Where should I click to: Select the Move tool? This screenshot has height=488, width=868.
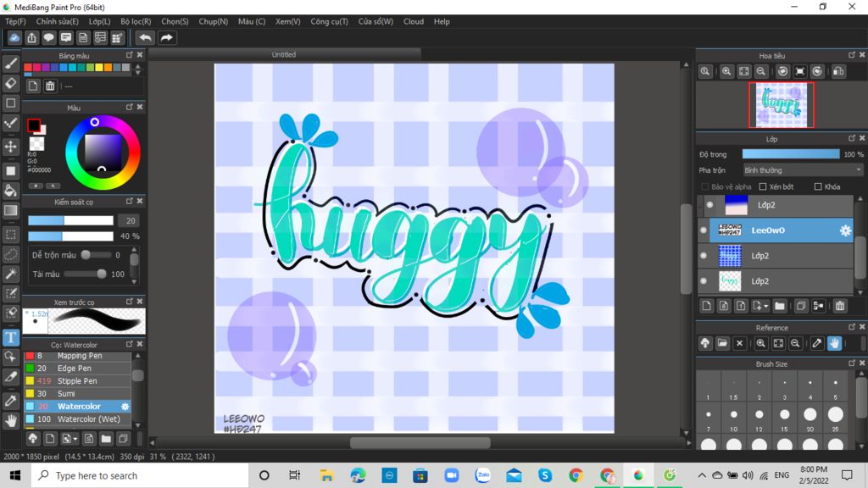point(10,146)
